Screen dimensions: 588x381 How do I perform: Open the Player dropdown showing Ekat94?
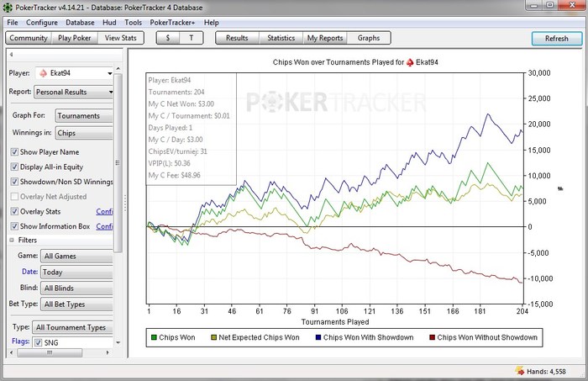[x=74, y=73]
